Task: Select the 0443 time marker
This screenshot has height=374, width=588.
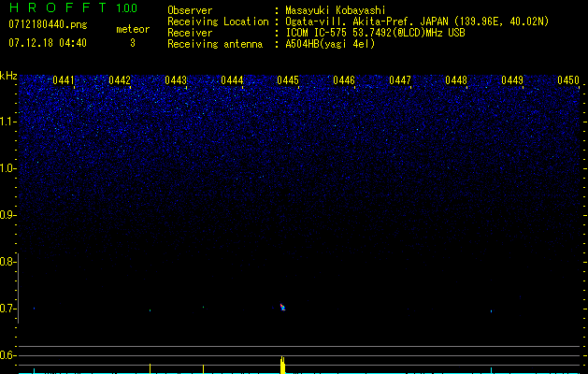Action: click(x=176, y=81)
